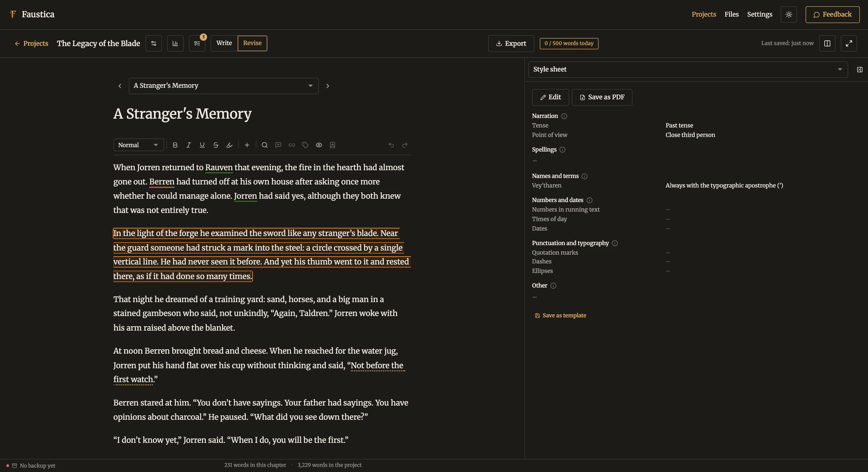Open the Projects nav item
868x472 pixels.
click(704, 15)
